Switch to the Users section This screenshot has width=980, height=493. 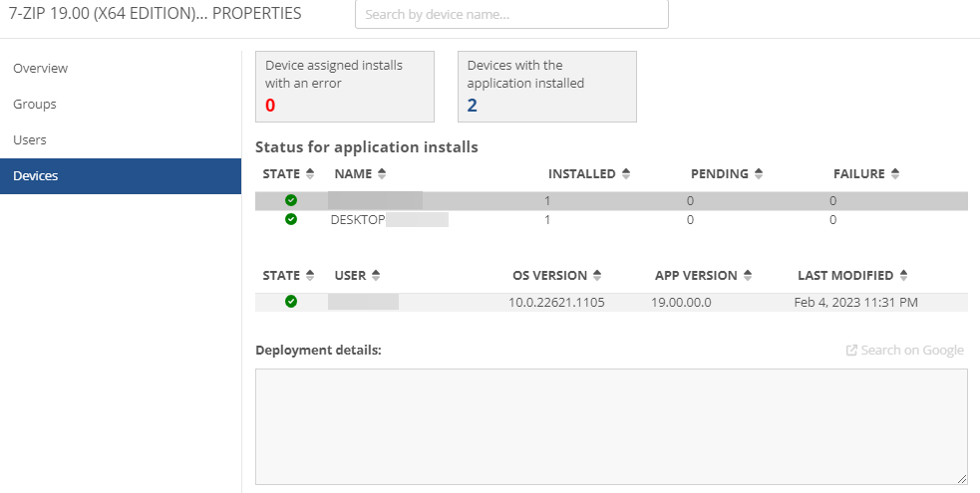point(121,139)
